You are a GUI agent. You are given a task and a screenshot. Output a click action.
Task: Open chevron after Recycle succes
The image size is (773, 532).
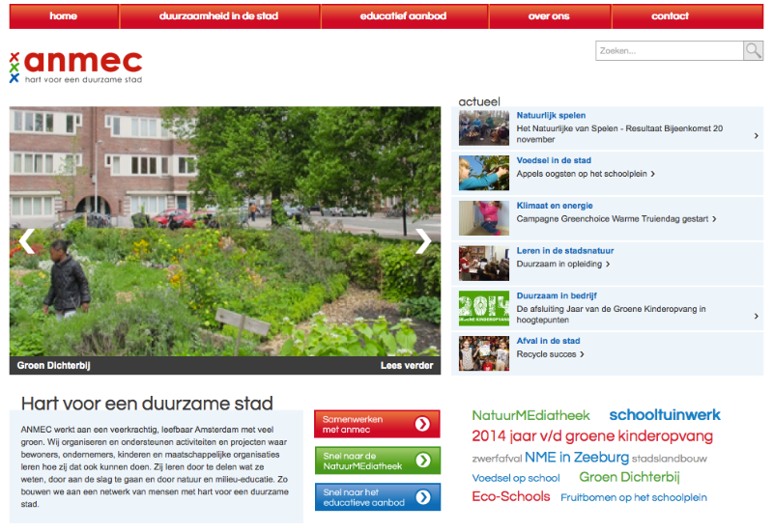[583, 354]
